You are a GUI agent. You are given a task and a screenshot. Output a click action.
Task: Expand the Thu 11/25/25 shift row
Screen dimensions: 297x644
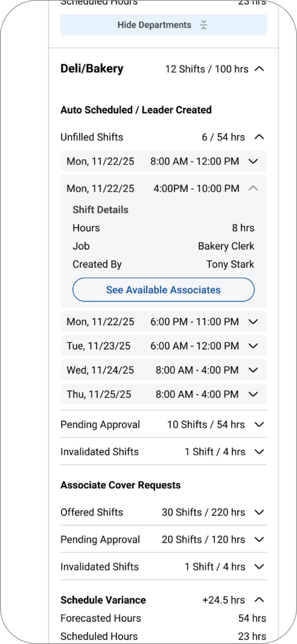tap(253, 394)
